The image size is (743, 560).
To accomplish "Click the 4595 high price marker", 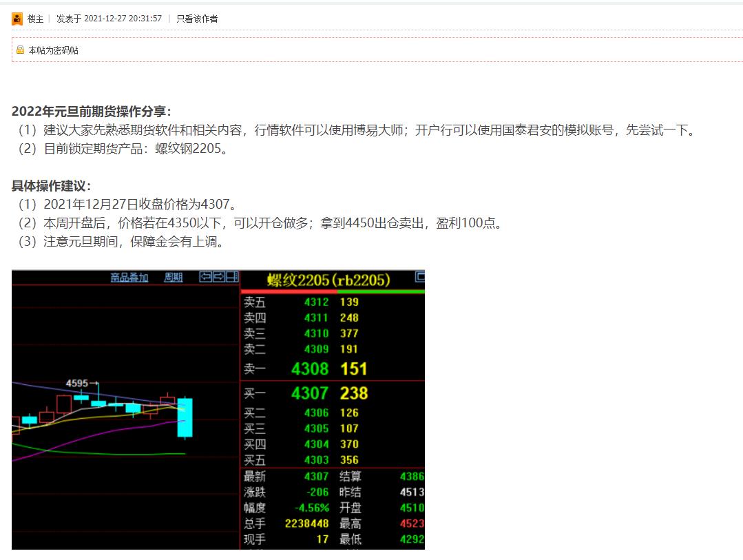I will 79,382.
